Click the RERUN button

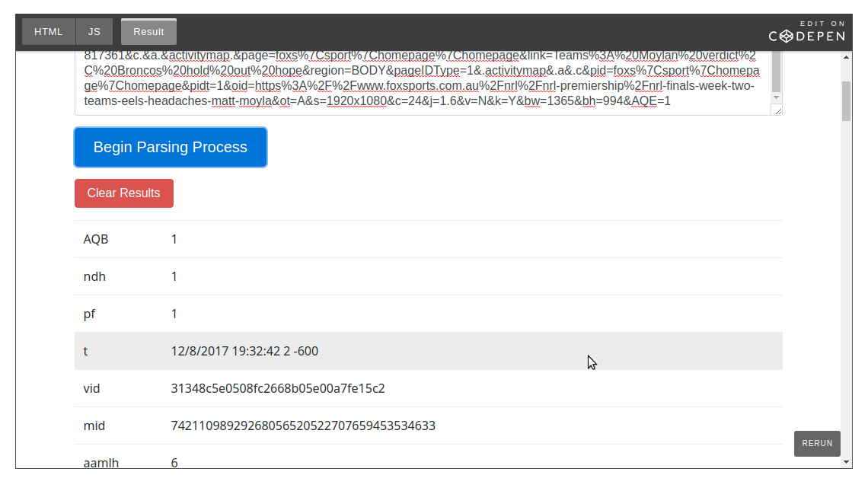point(817,444)
